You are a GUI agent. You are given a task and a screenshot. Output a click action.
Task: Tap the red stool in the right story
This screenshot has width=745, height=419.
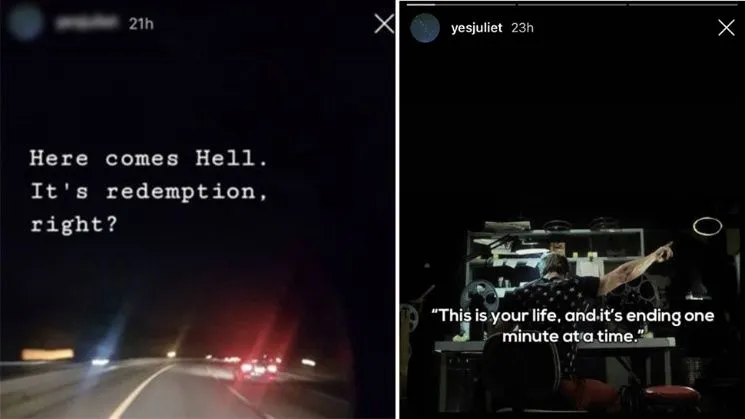[x=671, y=394]
